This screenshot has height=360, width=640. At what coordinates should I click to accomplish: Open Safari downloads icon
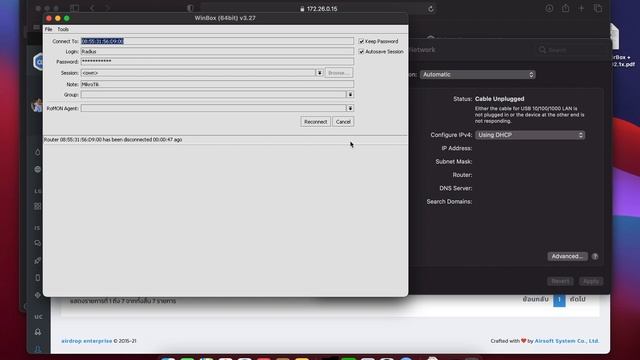(x=549, y=8)
